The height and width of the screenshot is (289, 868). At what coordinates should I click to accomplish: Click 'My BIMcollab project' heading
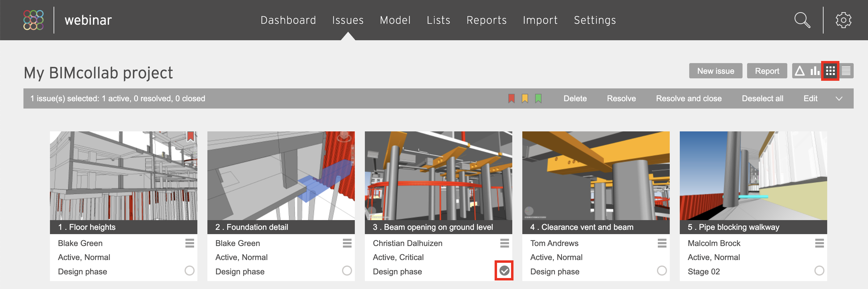coord(98,73)
